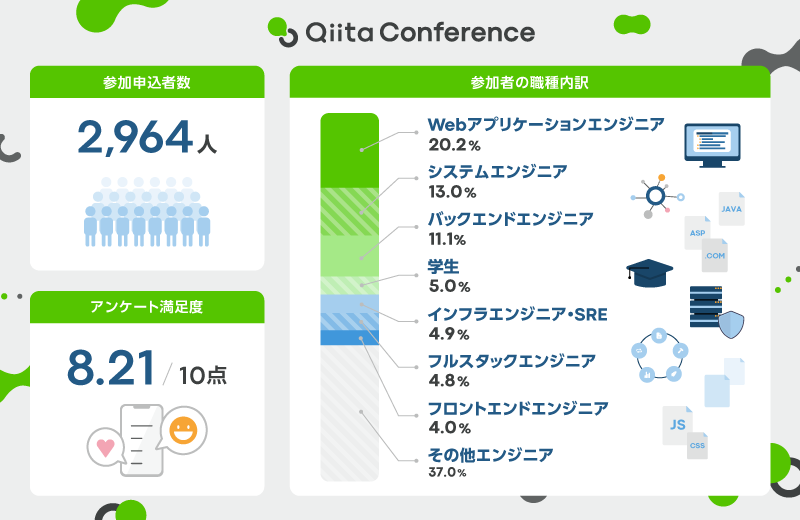Image resolution: width=800 pixels, height=520 pixels.
Task: Click the Webアプリケーションエンジニア label
Action: pyautogui.click(x=546, y=125)
